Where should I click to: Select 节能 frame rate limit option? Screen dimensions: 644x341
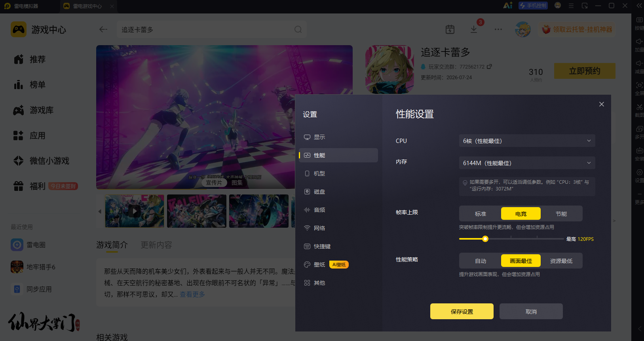click(x=561, y=213)
